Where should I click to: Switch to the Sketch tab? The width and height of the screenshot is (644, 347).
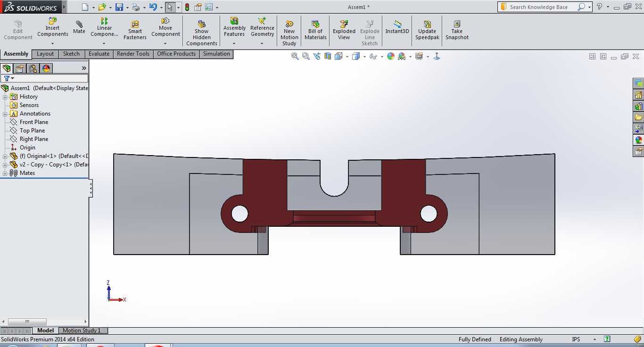click(x=71, y=54)
